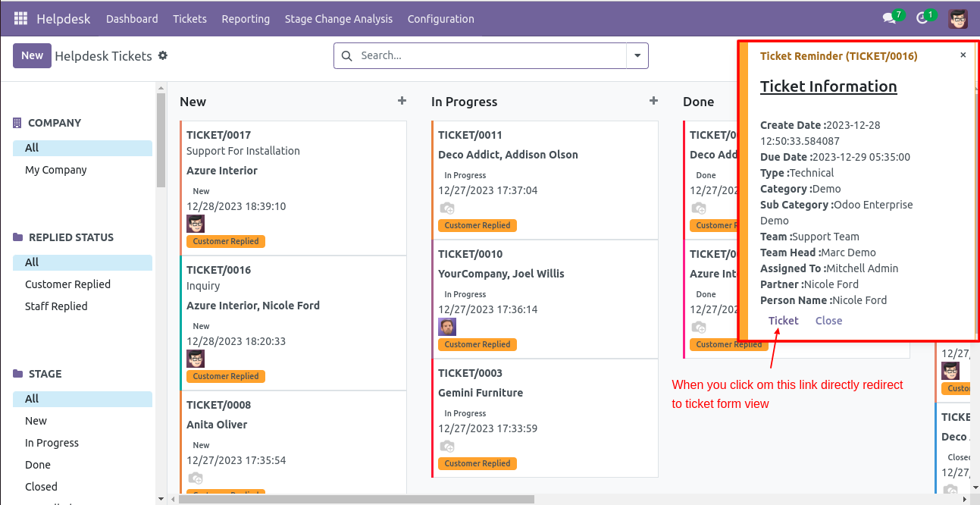Click the sidebar vertical scrollbar

(x=161, y=140)
